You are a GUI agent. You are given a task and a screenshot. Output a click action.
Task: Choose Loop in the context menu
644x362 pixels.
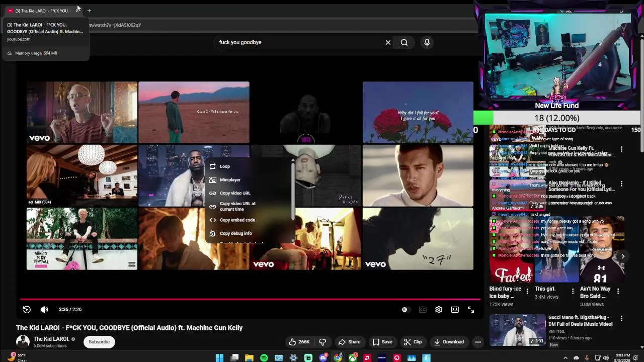click(x=249, y=166)
